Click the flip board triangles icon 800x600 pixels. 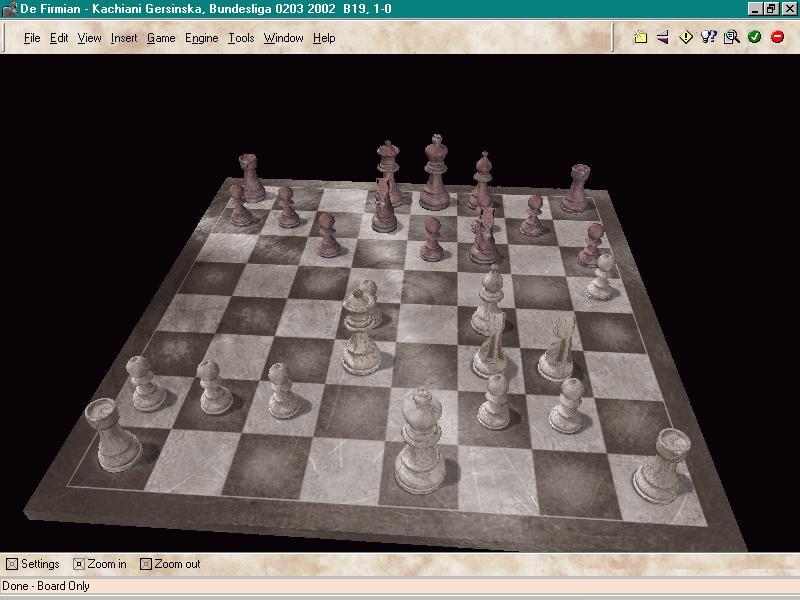(x=662, y=38)
